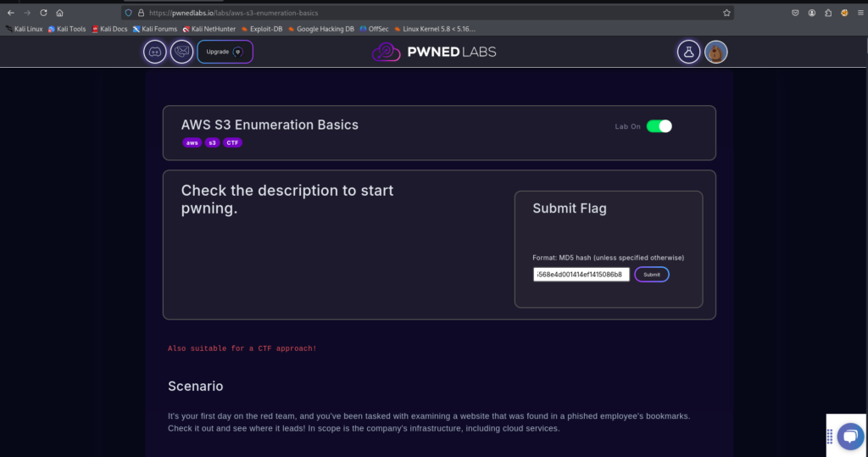
Task: Click the padlock site security icon
Action: [141, 13]
